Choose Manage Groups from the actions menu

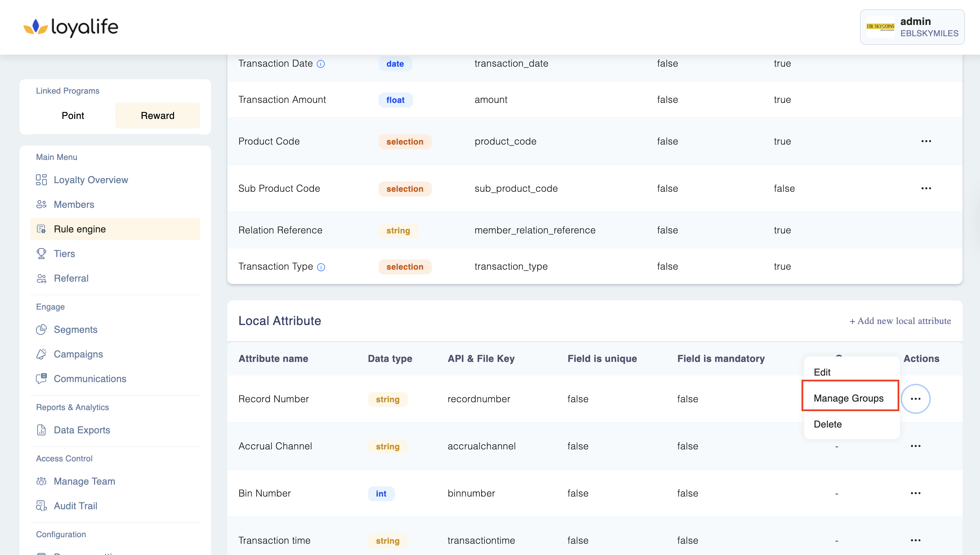click(848, 398)
